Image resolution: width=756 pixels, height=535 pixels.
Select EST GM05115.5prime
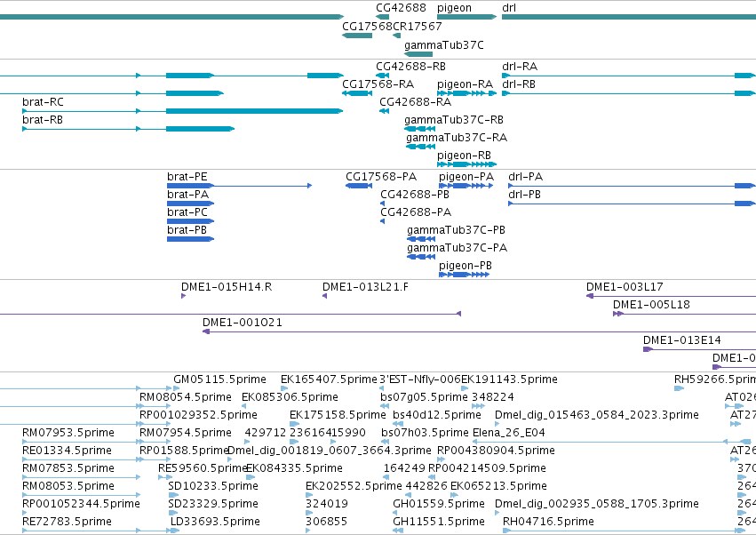click(x=219, y=379)
